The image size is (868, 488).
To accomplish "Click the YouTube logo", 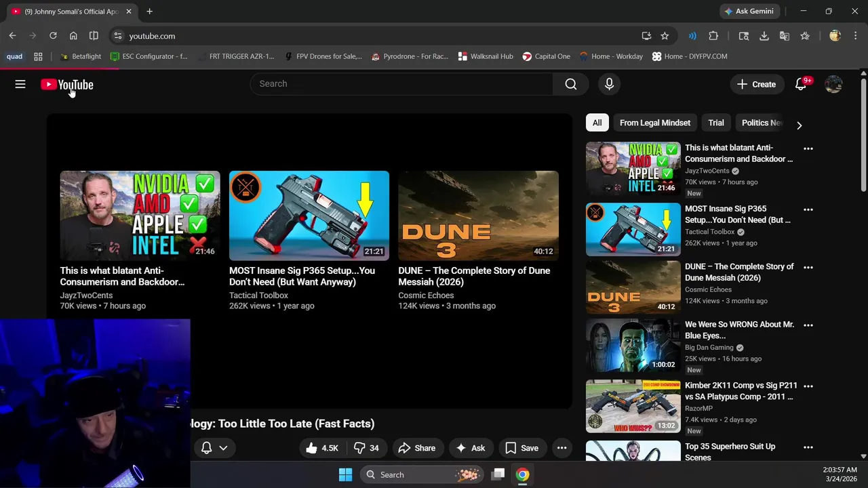I will 67,85.
